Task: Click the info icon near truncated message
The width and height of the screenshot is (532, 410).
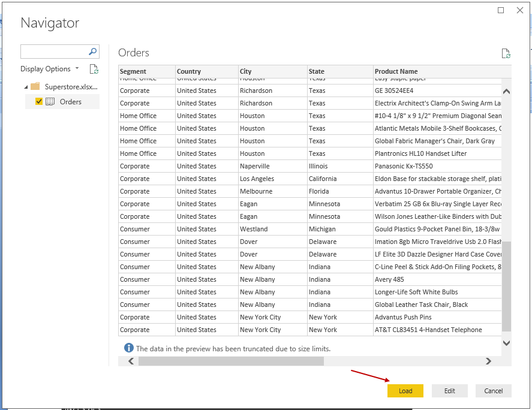Action: pyautogui.click(x=128, y=348)
